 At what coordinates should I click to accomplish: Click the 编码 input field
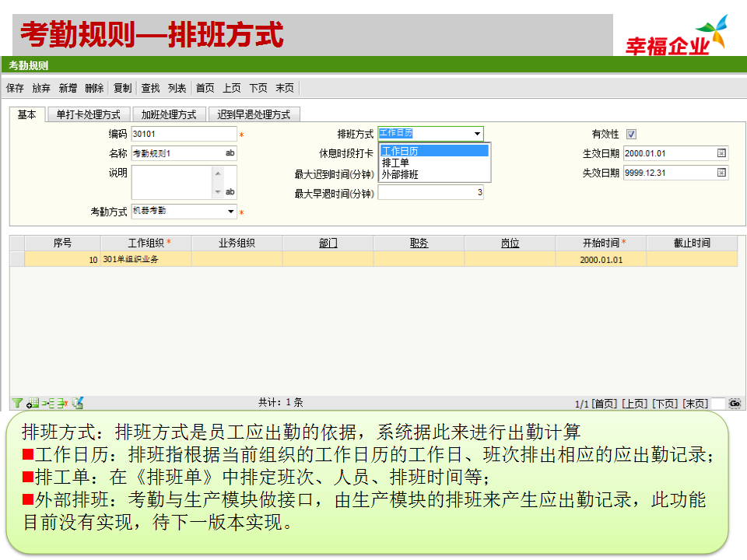(x=183, y=134)
